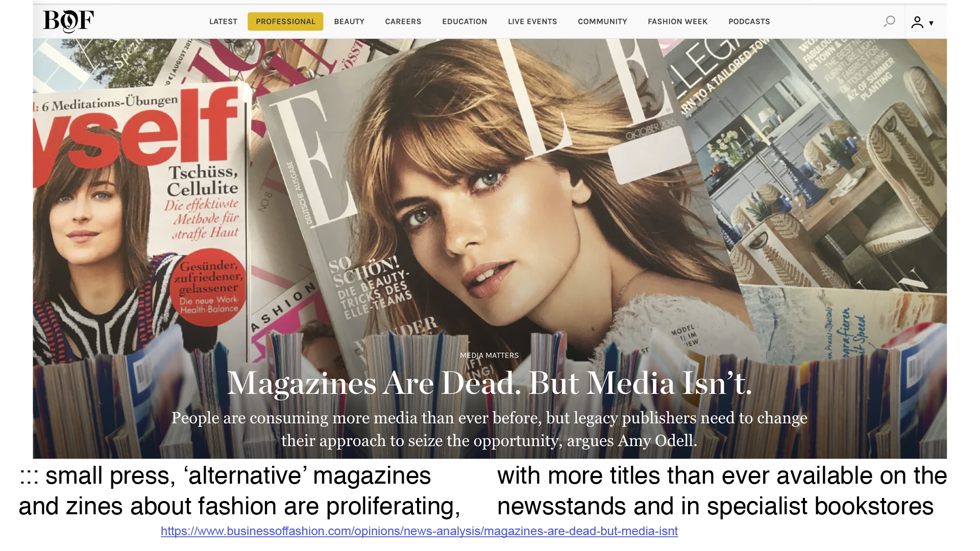Click the 'with more titles than ever' caption

(x=722, y=491)
